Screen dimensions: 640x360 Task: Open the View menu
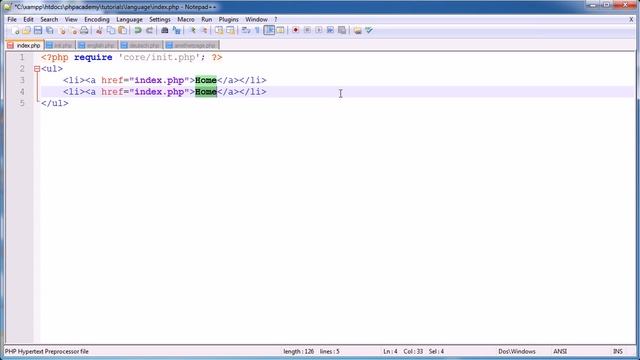point(71,19)
